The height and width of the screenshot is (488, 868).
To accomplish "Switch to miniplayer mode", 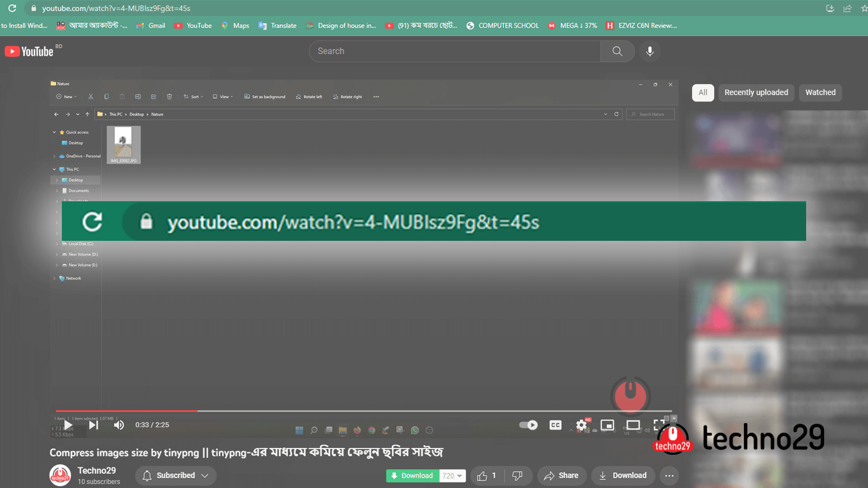I will tap(607, 425).
